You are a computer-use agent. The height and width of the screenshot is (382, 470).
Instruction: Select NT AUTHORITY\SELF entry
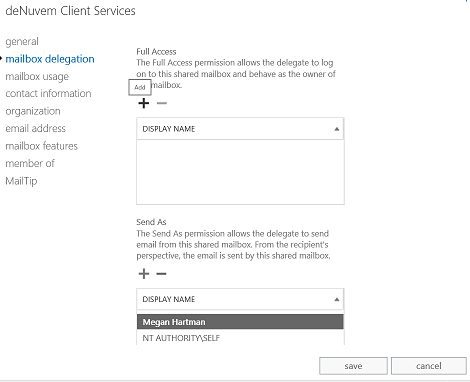pyautogui.click(x=240, y=338)
